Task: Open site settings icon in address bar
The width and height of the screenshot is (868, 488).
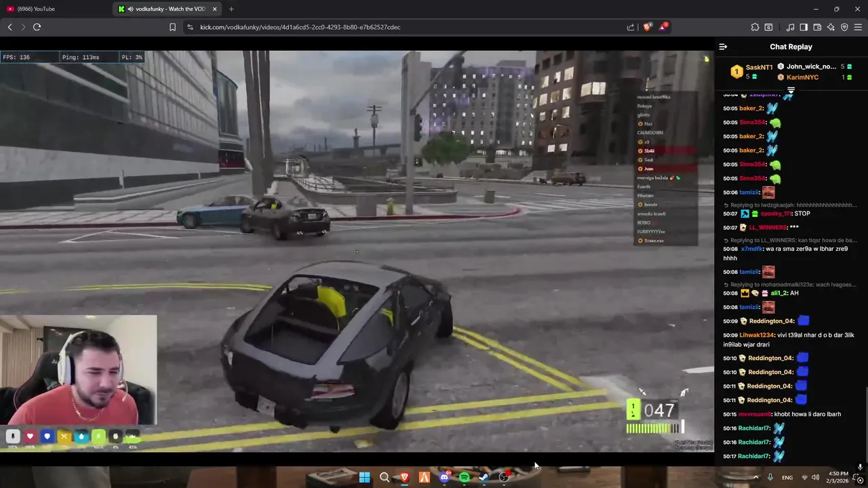Action: click(x=190, y=27)
